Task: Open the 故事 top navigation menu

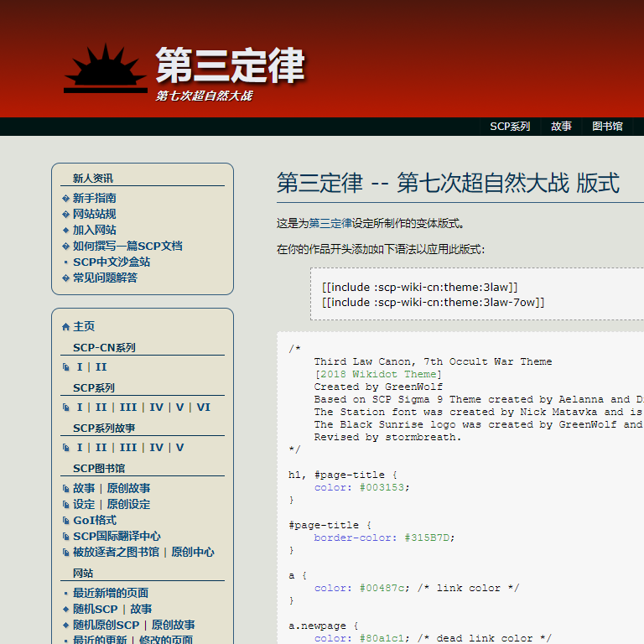Action: coord(561,127)
